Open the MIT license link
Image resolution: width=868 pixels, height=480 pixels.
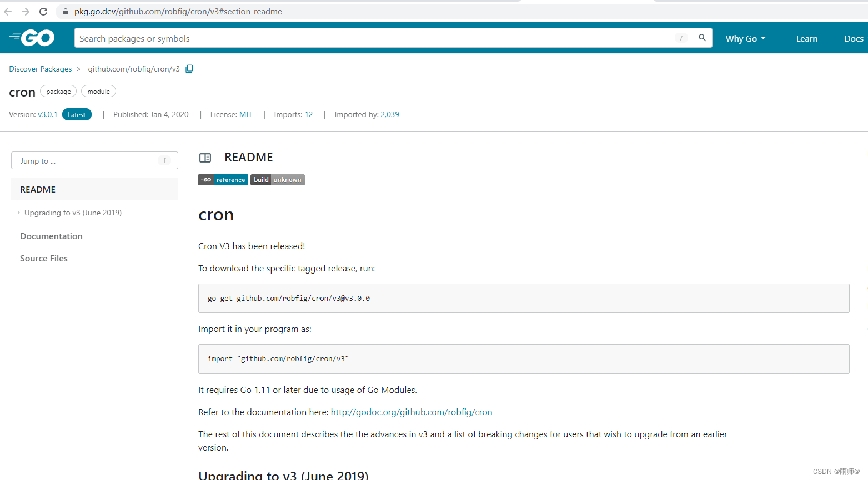pyautogui.click(x=246, y=114)
